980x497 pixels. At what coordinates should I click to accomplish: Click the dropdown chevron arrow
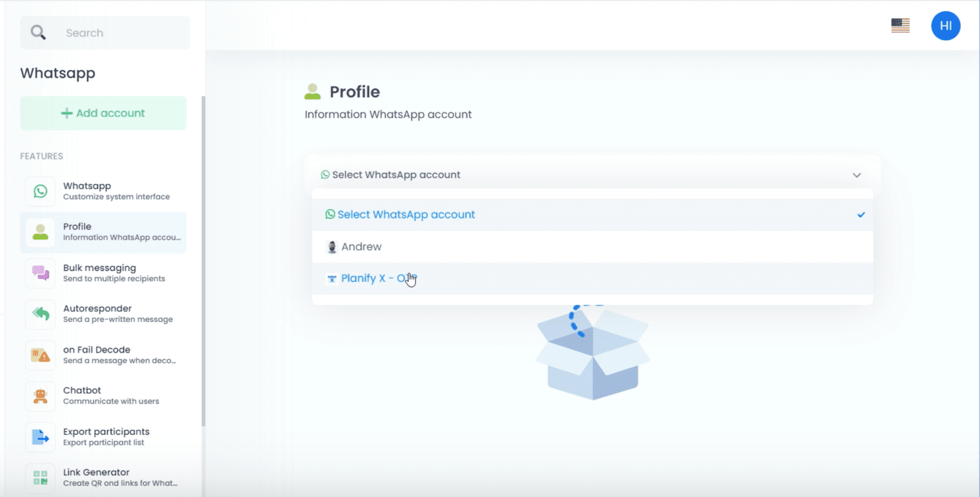(x=856, y=175)
